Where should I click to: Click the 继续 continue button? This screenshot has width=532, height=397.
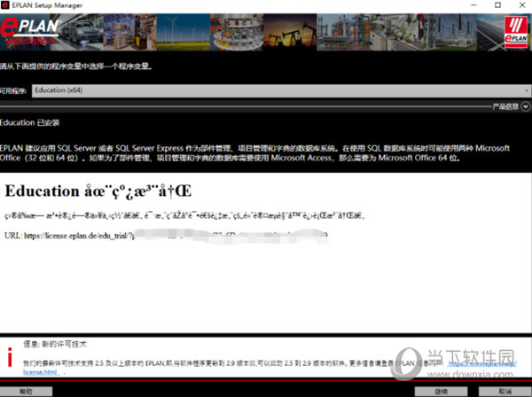(441, 391)
